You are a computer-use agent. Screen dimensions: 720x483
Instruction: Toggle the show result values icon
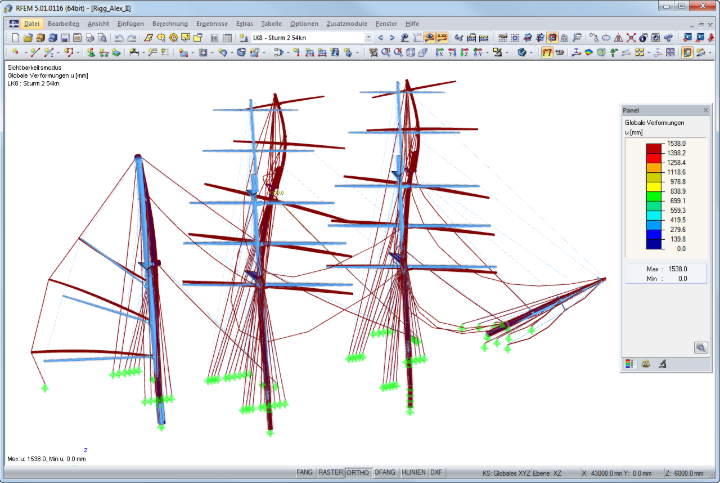tap(442, 38)
